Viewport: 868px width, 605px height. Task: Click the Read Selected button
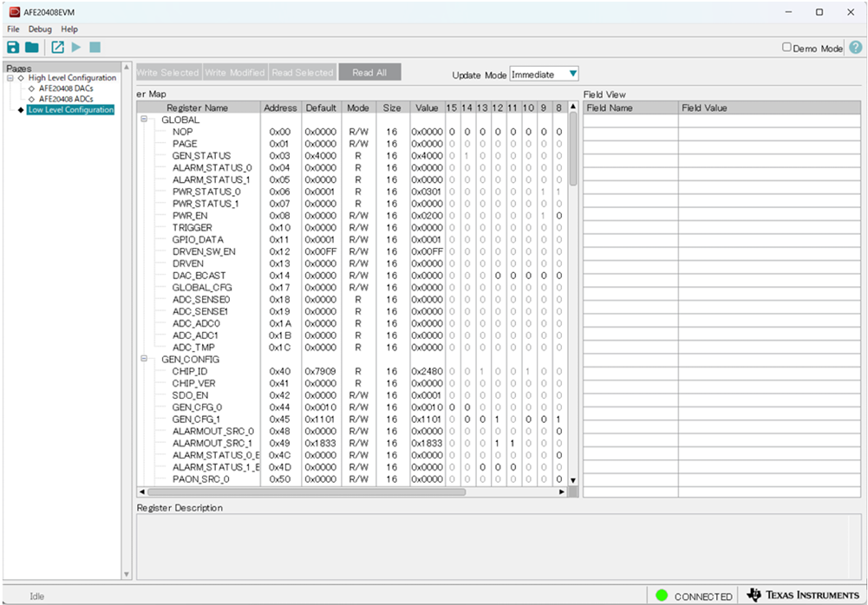[303, 72]
